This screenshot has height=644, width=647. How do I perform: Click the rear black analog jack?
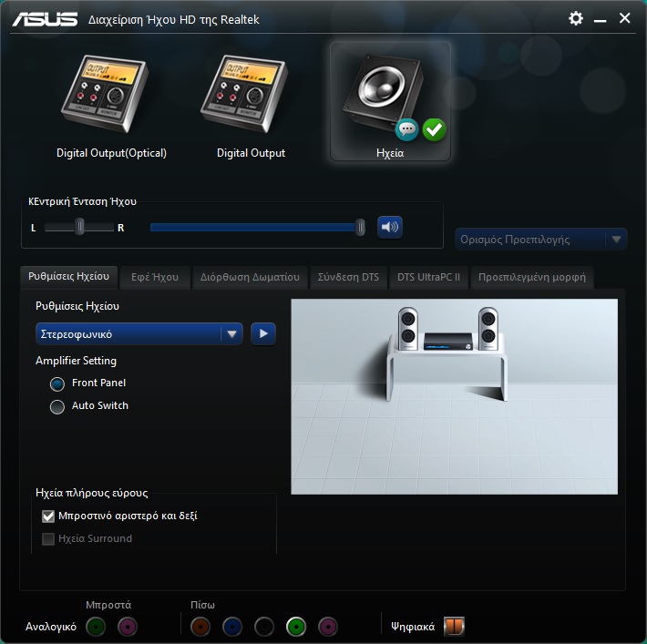264,627
